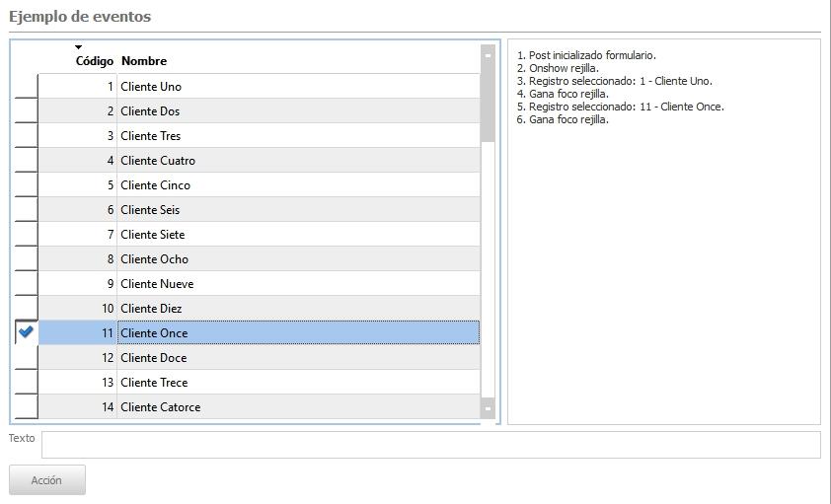Click the scrollbar up button in grid

488,55
